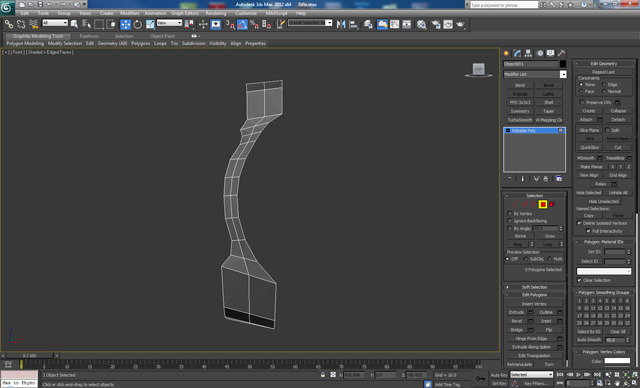Select the Edge constraint radio button
The height and width of the screenshot is (388, 640).
(x=604, y=84)
